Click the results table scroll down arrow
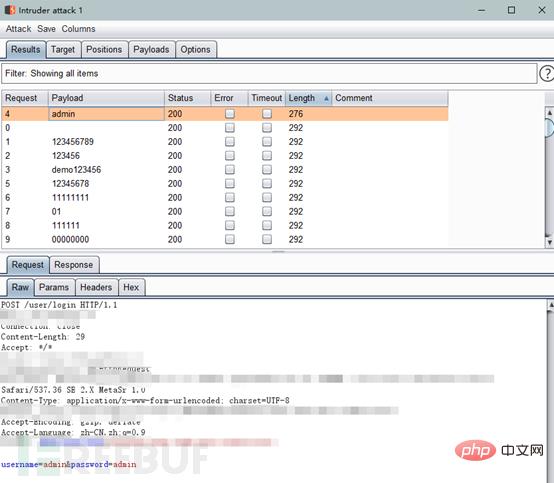 pos(549,242)
